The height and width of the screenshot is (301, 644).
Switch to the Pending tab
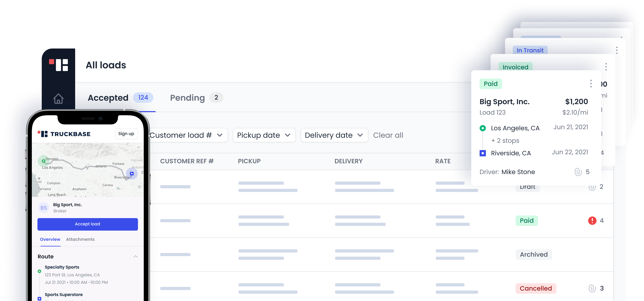point(187,98)
